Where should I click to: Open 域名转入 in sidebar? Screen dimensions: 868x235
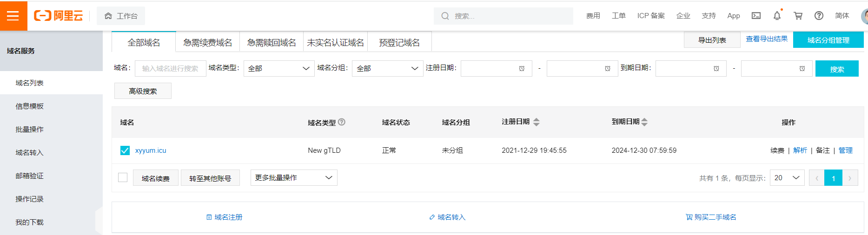(x=51, y=152)
